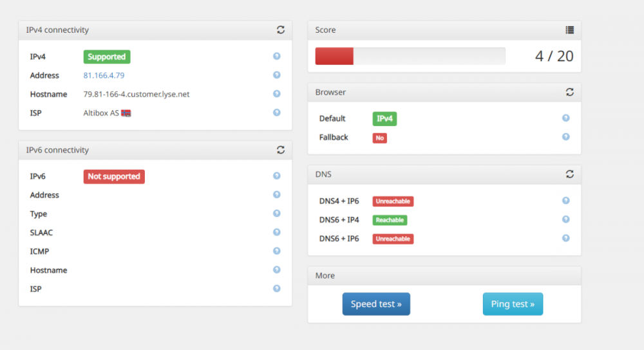Screen dimensions: 644x350
Task: Reload the DNS test panel
Action: (x=569, y=174)
